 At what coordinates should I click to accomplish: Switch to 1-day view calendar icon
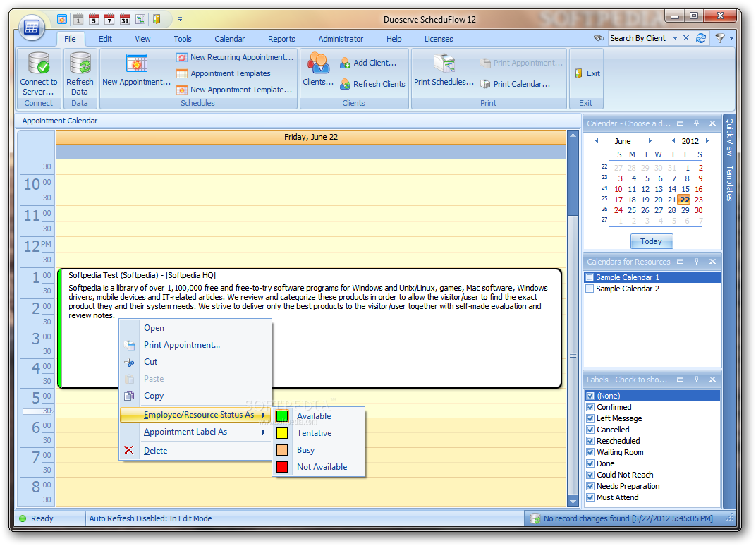78,19
